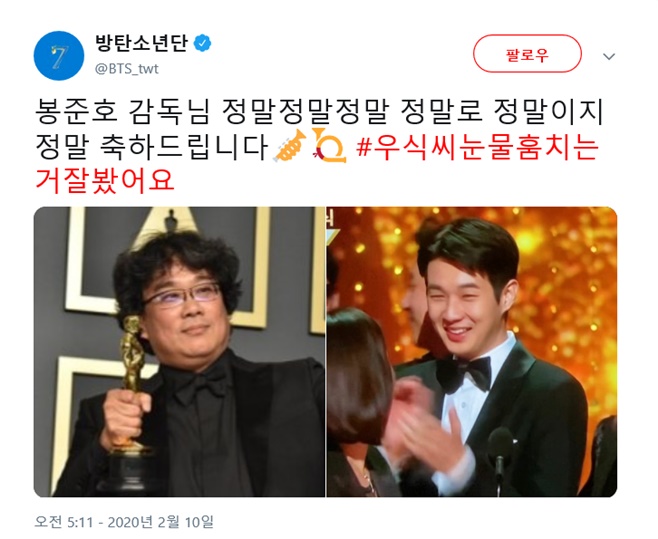The width and height of the screenshot is (658, 539).
Task: Click the date 2020년 2월 10일
Action: point(160,522)
